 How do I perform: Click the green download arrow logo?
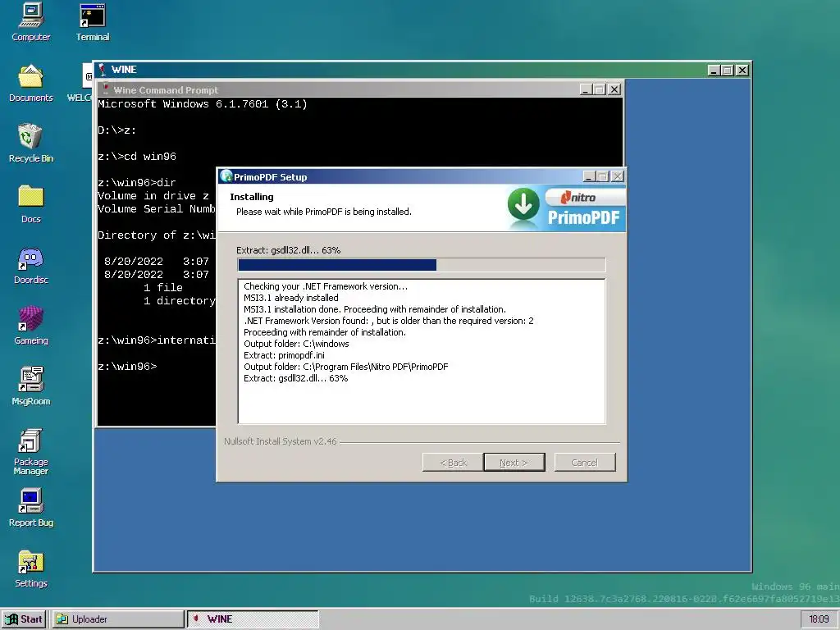pyautogui.click(x=523, y=204)
